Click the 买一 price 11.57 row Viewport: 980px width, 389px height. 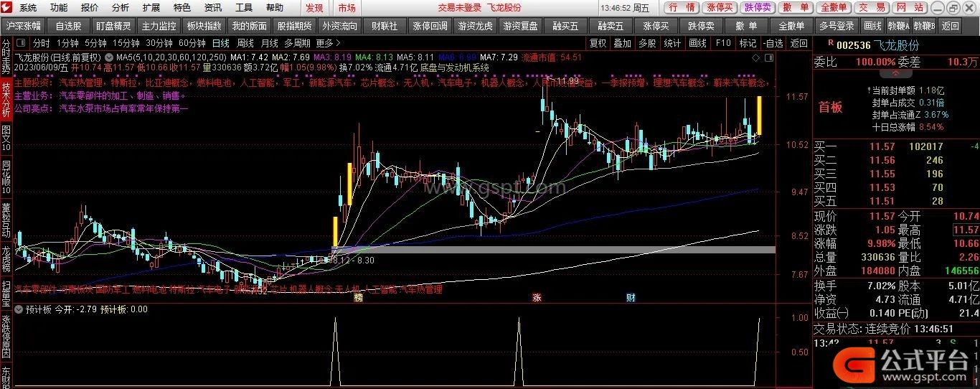tap(897, 146)
